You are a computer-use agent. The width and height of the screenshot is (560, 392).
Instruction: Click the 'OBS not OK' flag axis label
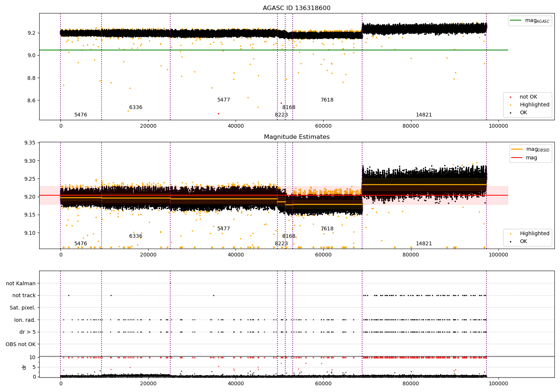[21, 345]
